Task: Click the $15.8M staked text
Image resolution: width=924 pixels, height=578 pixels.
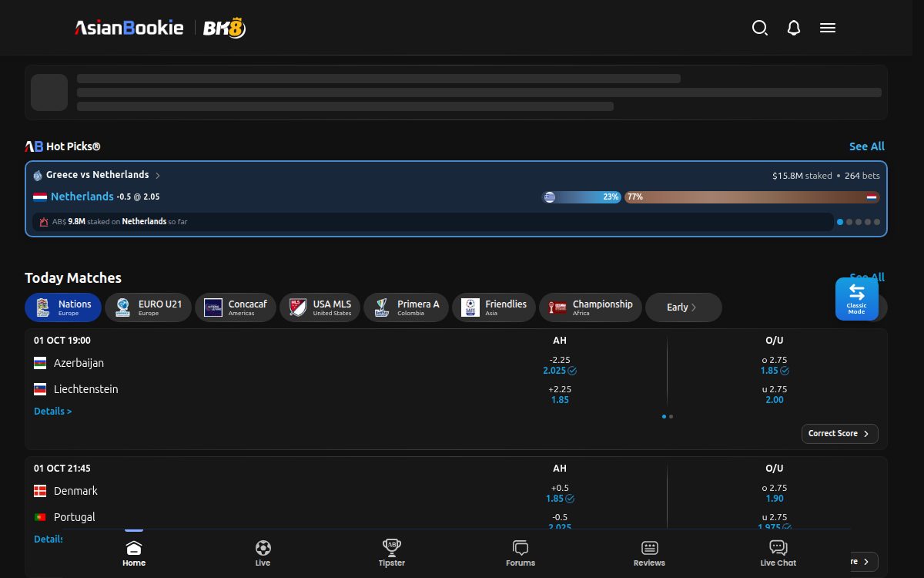Action: point(802,176)
